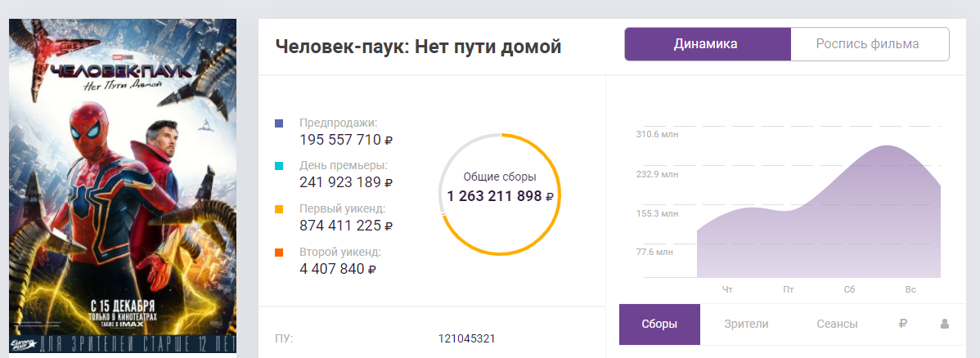Click the ПУ: label
Screen dimensions: 980x358
tap(284, 339)
